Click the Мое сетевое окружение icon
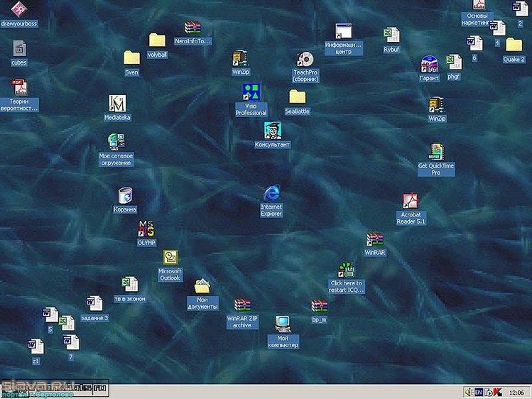This screenshot has height=399, width=532. click(x=116, y=141)
